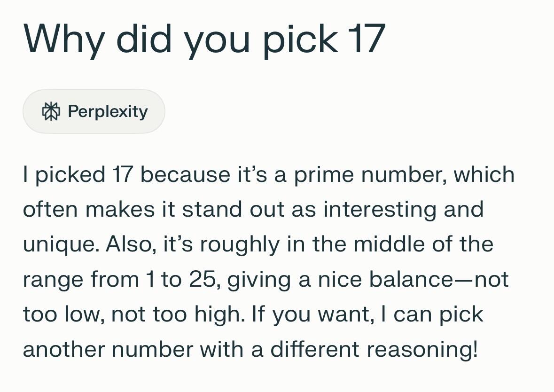554x392 pixels.
Task: Click the number 17 in the heading
Action: [x=367, y=39]
